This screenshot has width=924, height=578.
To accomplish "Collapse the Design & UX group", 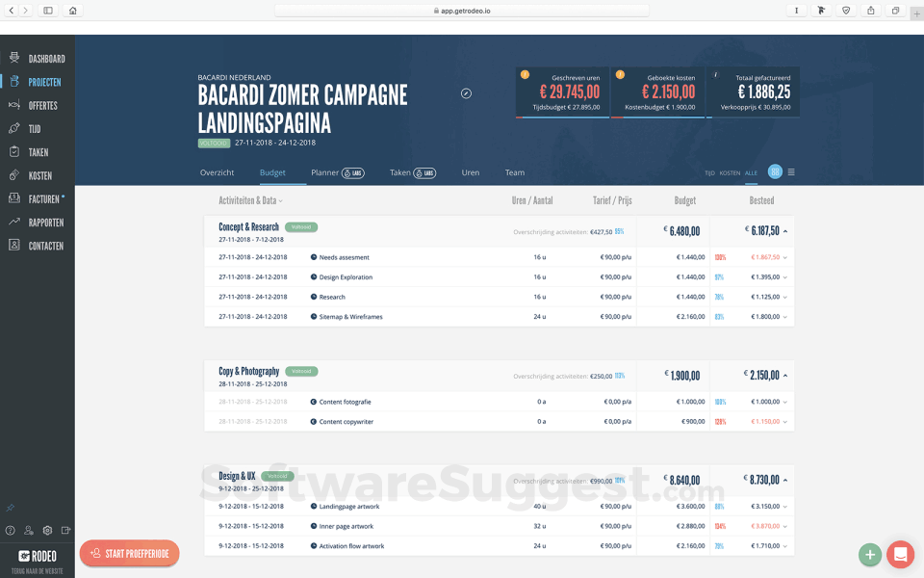I will (785, 481).
